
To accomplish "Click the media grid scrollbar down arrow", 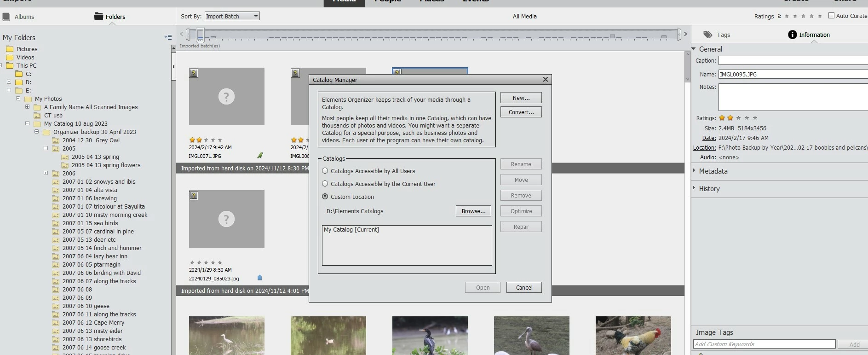I will (688, 79).
